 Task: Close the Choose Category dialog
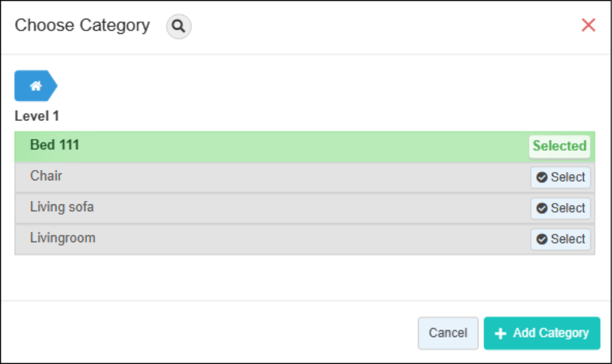click(x=588, y=25)
